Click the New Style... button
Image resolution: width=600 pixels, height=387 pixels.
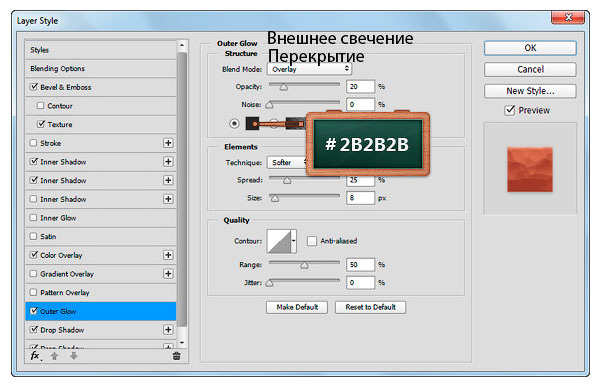click(530, 91)
